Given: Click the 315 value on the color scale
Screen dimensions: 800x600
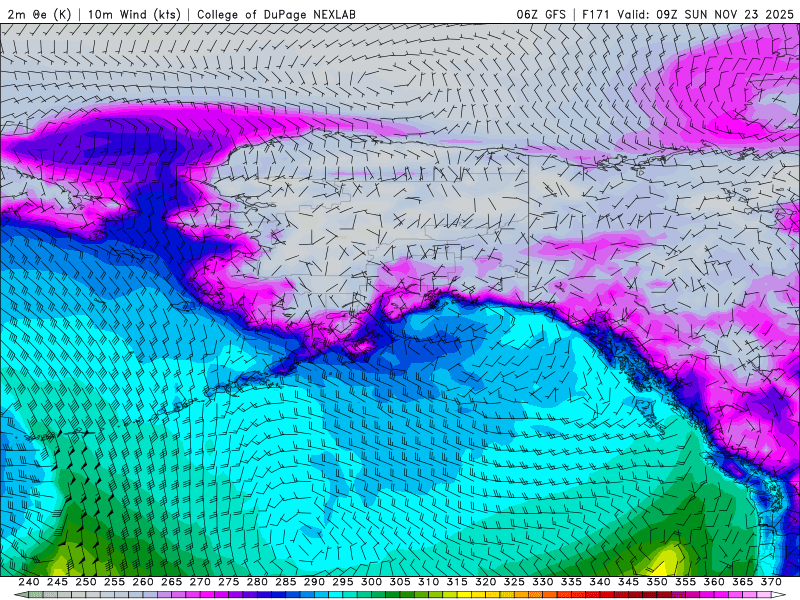Looking at the screenshot, I should pos(457,582).
